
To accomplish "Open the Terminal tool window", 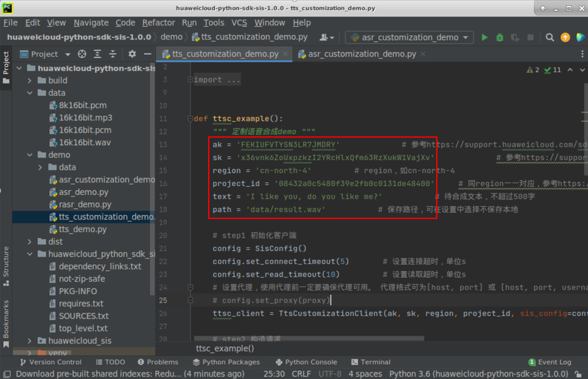I will [371, 362].
